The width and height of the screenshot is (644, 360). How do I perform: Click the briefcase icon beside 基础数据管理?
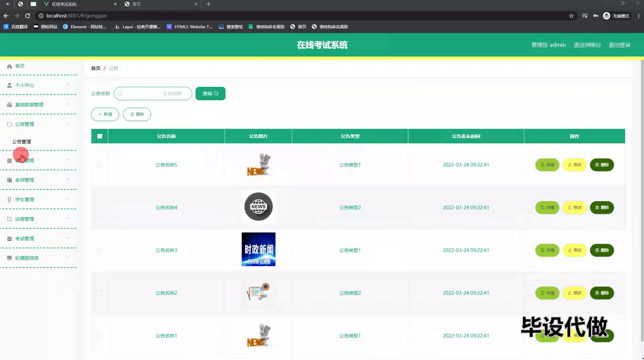pos(9,105)
